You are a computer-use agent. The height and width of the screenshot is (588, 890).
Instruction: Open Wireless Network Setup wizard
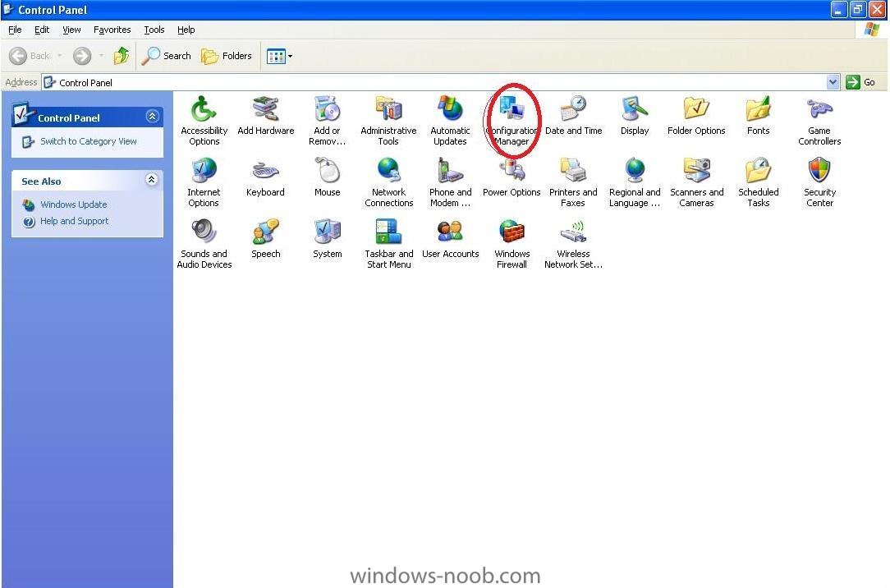click(573, 244)
